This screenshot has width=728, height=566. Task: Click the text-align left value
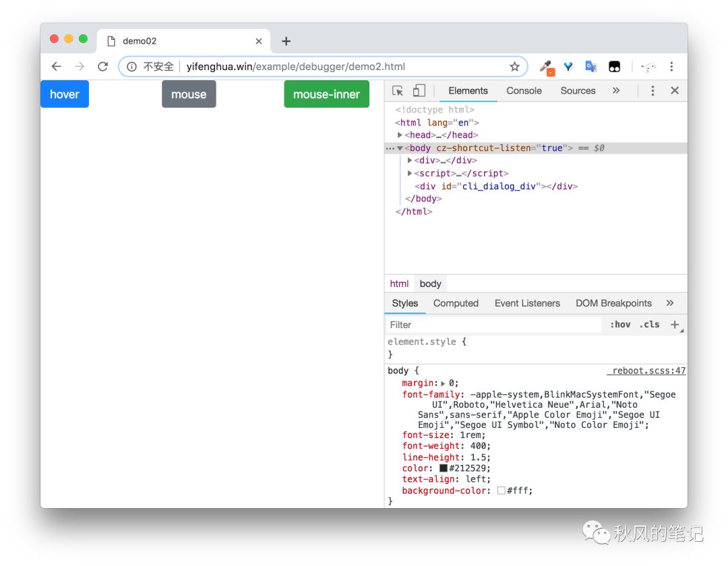475,479
